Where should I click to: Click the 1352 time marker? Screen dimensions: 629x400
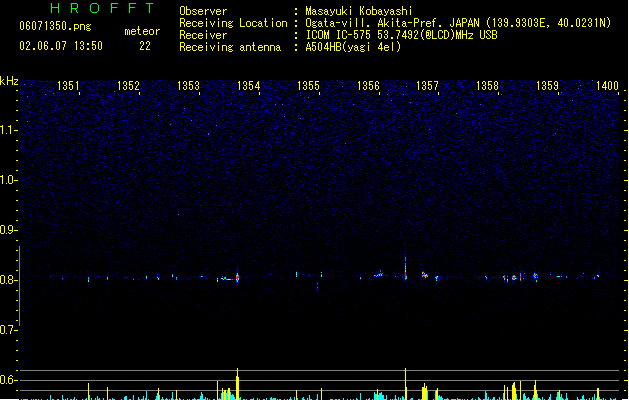pos(128,86)
